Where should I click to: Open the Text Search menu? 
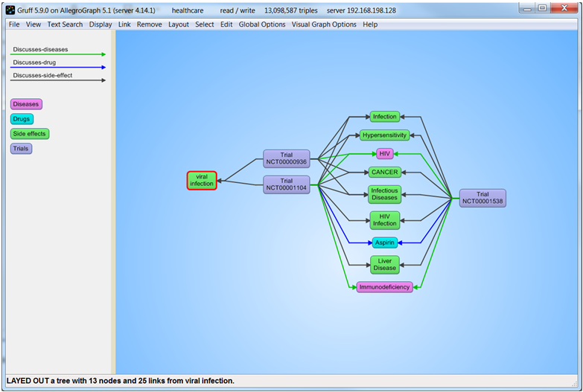(65, 25)
